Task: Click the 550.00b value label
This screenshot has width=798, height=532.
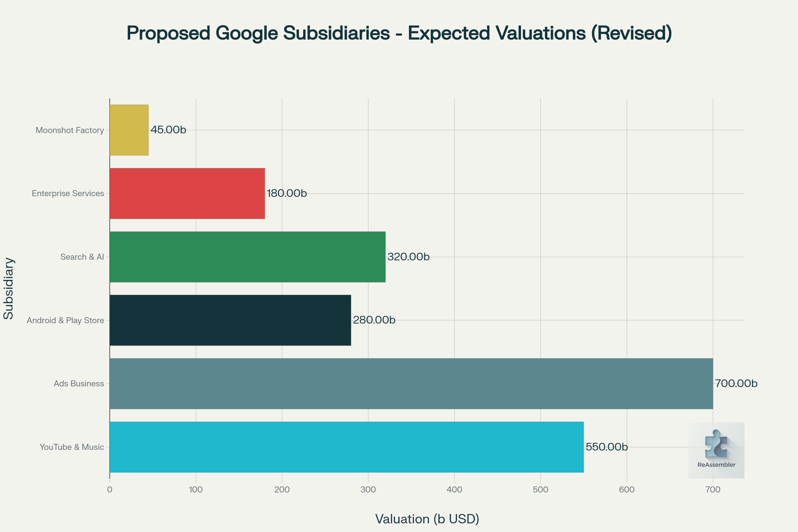Action: click(606, 447)
